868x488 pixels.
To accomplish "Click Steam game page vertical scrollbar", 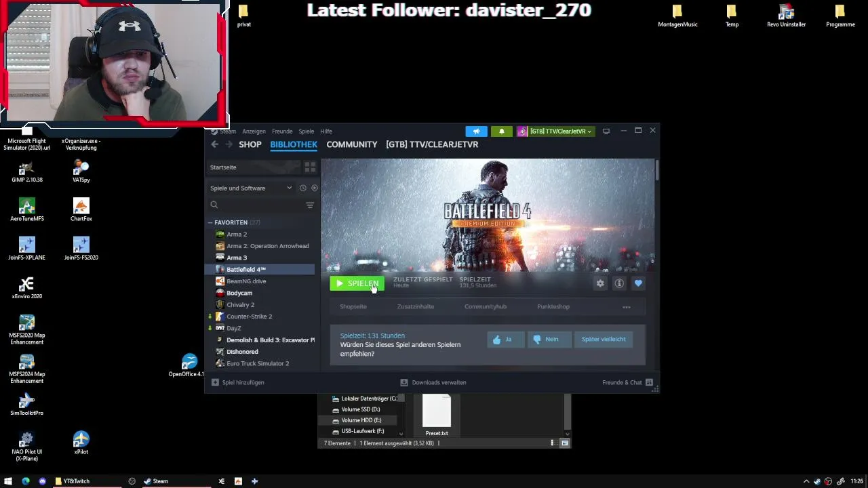I will click(x=656, y=171).
